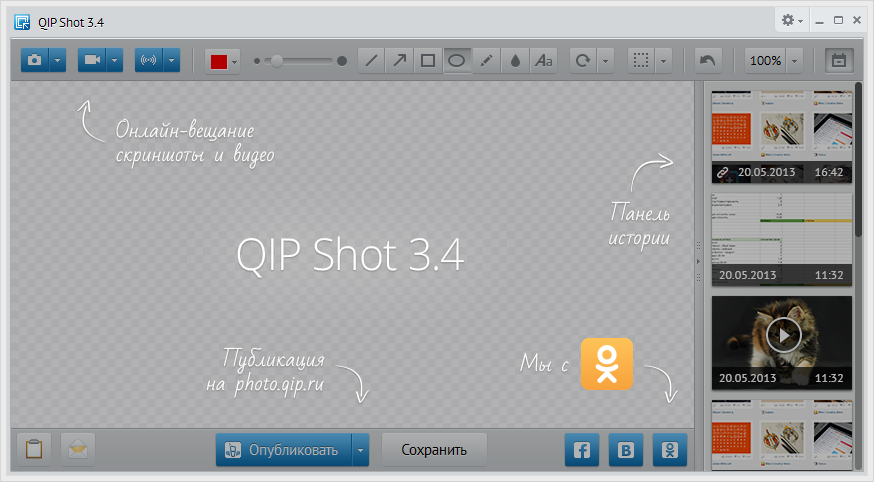Share to Facebook
Image resolution: width=874 pixels, height=482 pixels.
581,451
